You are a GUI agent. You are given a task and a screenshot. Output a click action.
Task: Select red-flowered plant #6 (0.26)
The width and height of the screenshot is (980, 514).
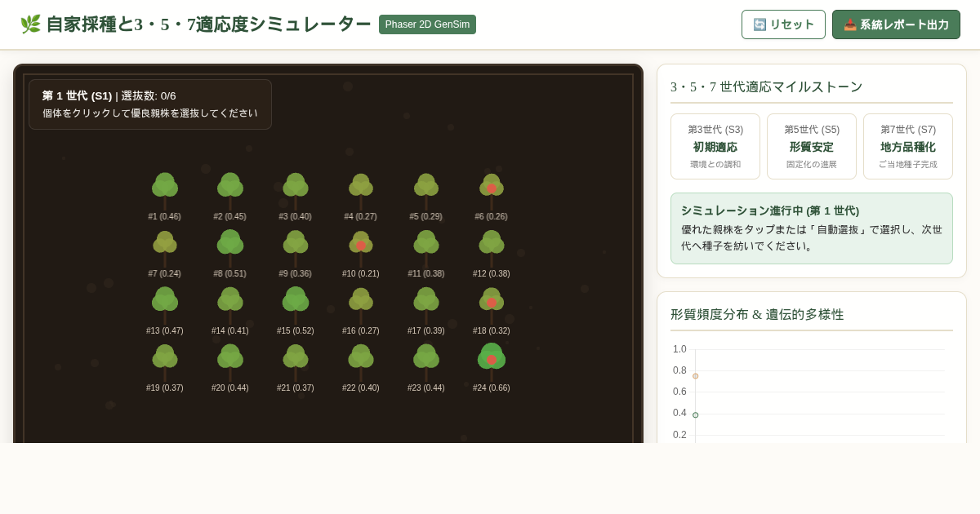point(492,193)
